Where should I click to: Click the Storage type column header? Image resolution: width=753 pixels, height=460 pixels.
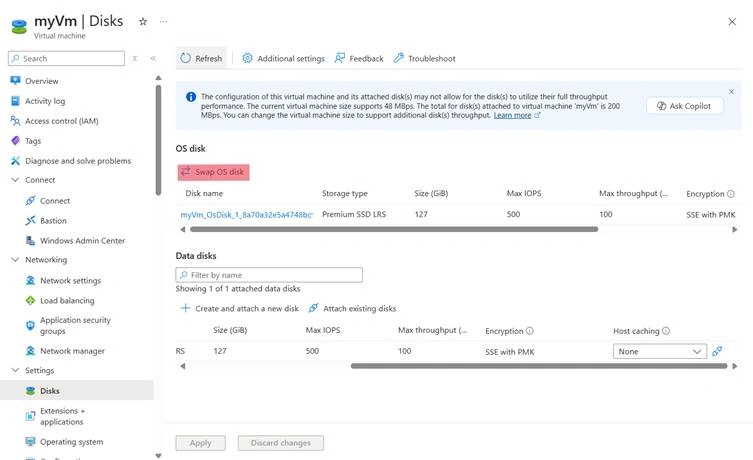344,194
